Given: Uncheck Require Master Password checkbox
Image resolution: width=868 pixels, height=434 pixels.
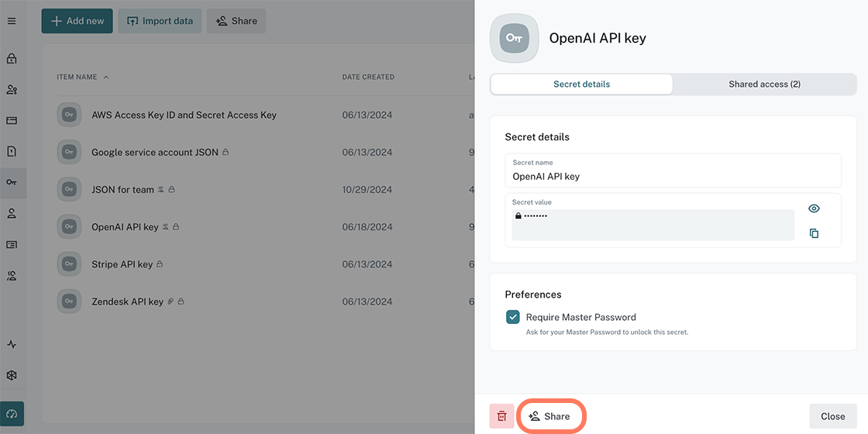Looking at the screenshot, I should tap(513, 317).
